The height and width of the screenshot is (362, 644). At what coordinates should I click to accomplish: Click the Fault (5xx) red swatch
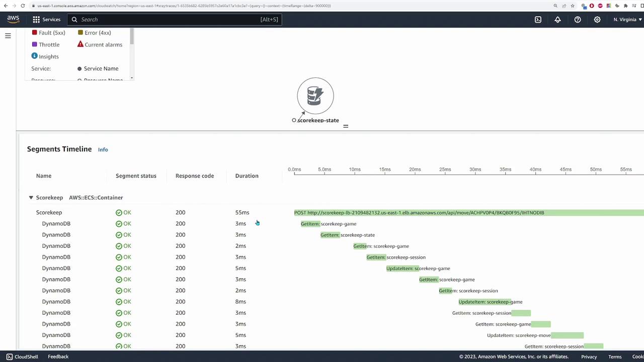pyautogui.click(x=34, y=32)
